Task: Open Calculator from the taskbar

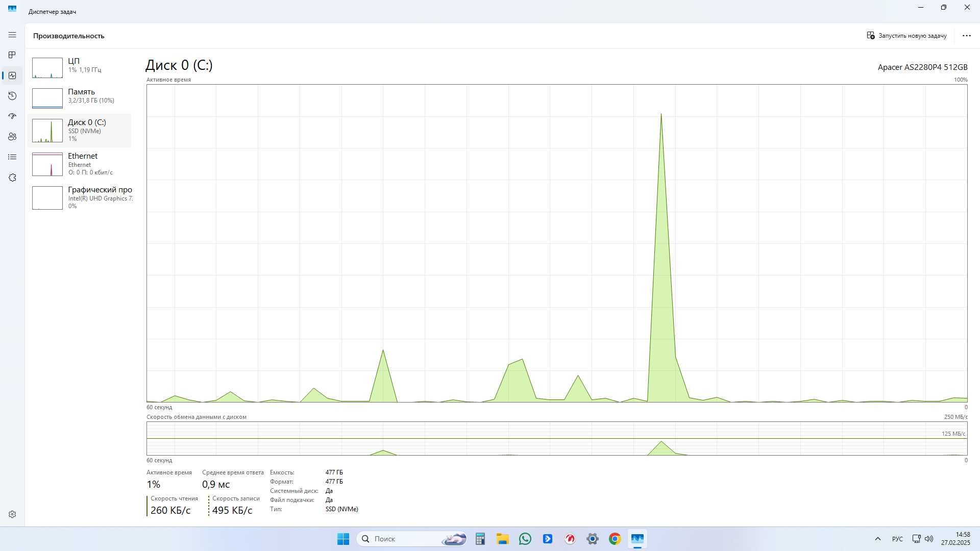Action: 480,539
